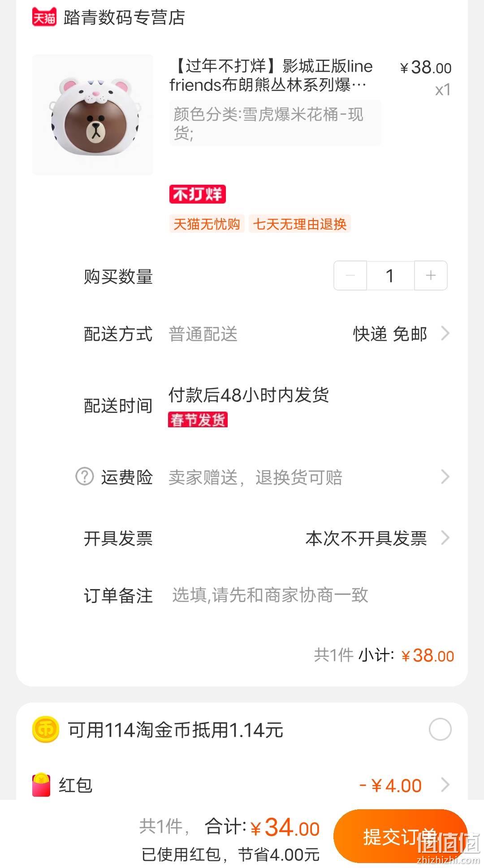This screenshot has height=868, width=484.
Task: Expand the 运费险 details chevron
Action: (445, 477)
